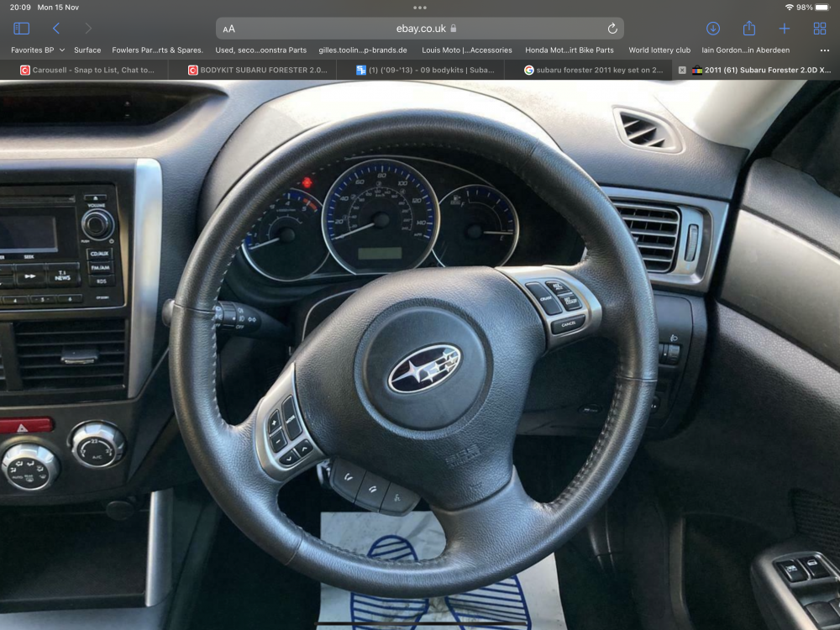Open the share sheet icon
The image size is (840, 630).
(x=749, y=28)
